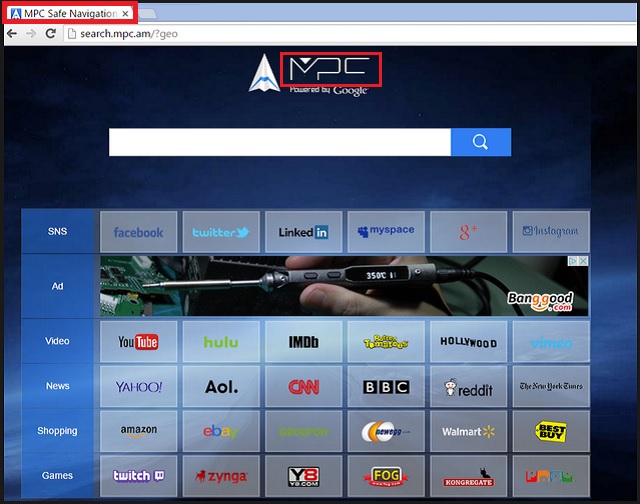
Task: Open the Yahoo tile
Action: (138, 386)
